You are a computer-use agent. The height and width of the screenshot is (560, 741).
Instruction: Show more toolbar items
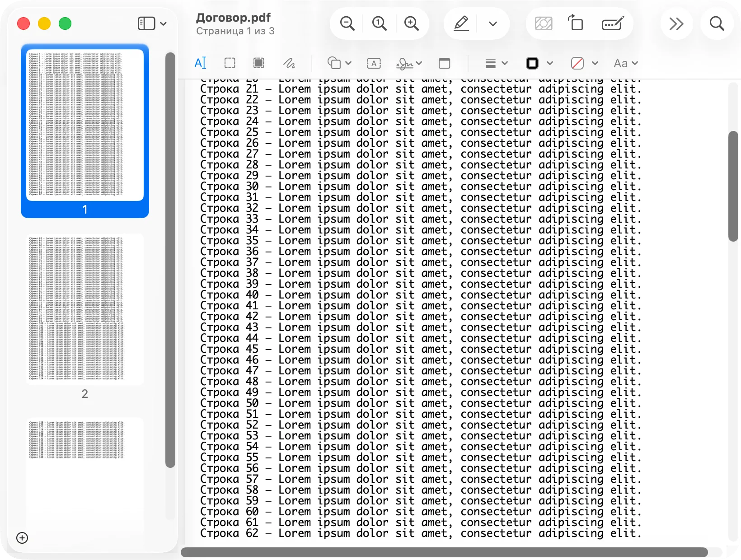pyautogui.click(x=676, y=23)
